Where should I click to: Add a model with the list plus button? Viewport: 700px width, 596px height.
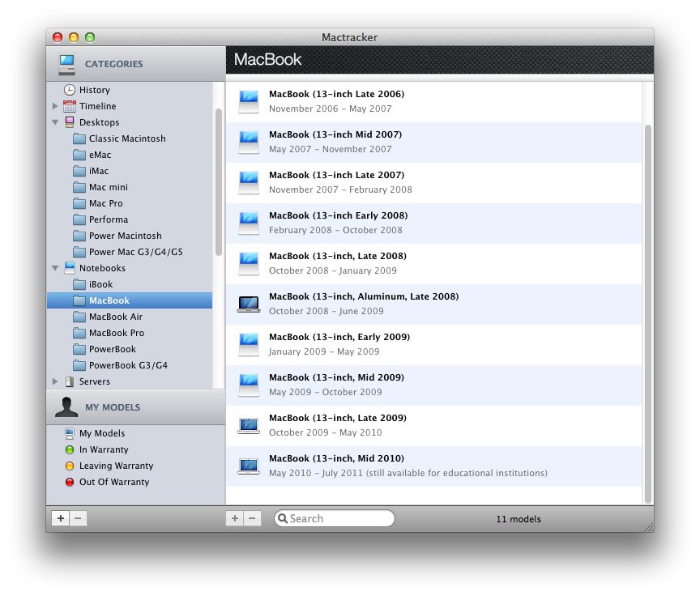pyautogui.click(x=234, y=518)
